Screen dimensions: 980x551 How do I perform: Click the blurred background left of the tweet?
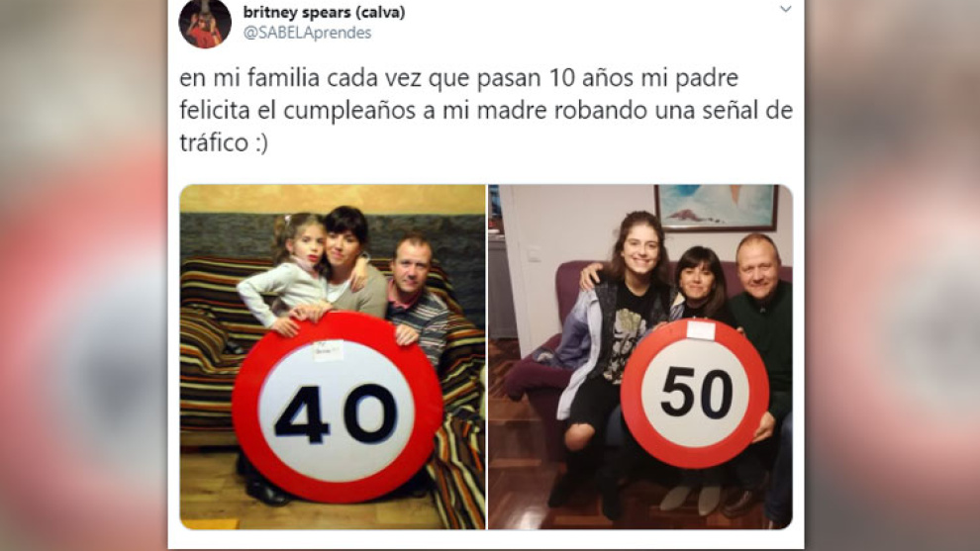[x=84, y=275]
